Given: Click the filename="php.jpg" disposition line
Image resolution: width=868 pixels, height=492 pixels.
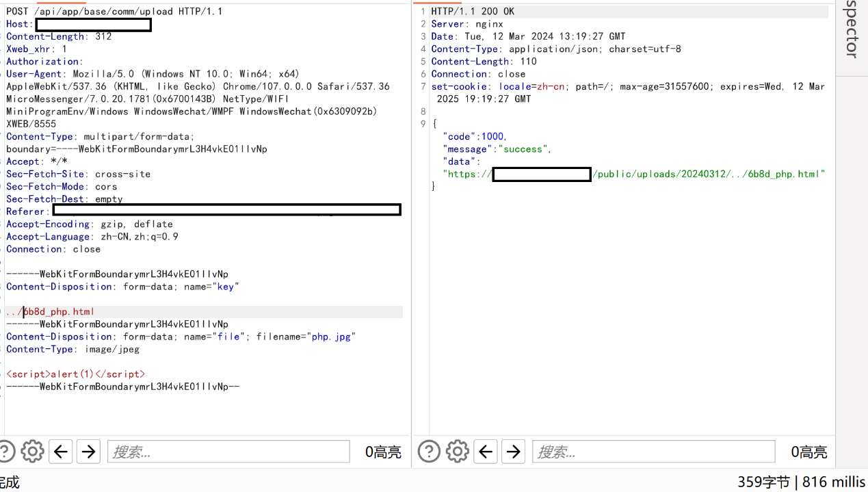Looking at the screenshot, I should click(x=181, y=337).
